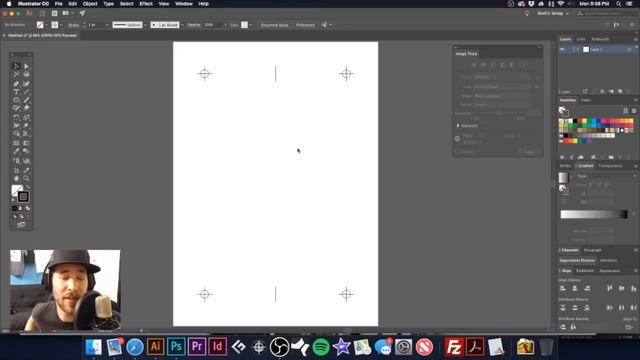The width and height of the screenshot is (640, 360).
Task: Select the Type tool
Action: tap(16, 92)
